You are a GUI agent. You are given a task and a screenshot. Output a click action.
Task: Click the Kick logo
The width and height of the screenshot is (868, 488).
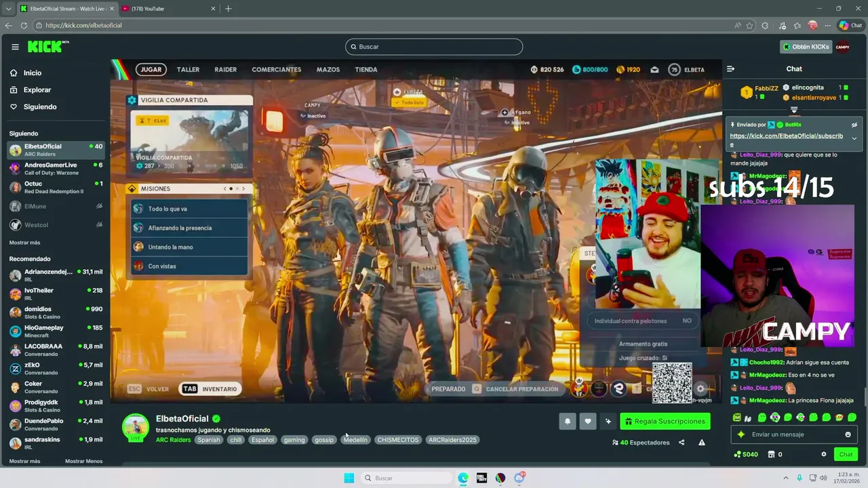pyautogui.click(x=47, y=46)
